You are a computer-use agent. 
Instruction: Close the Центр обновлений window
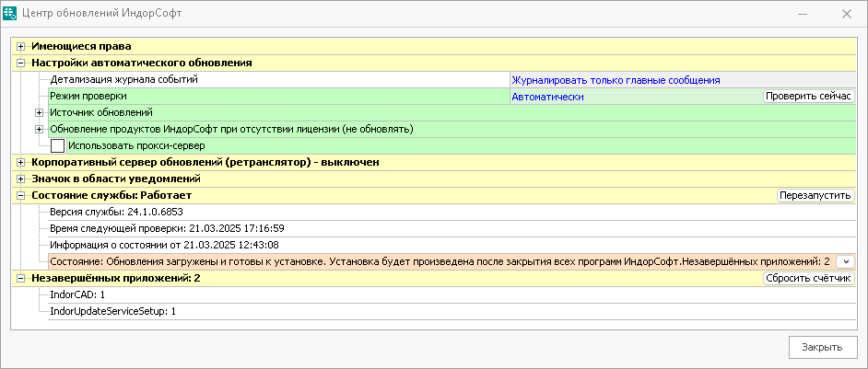pyautogui.click(x=847, y=14)
